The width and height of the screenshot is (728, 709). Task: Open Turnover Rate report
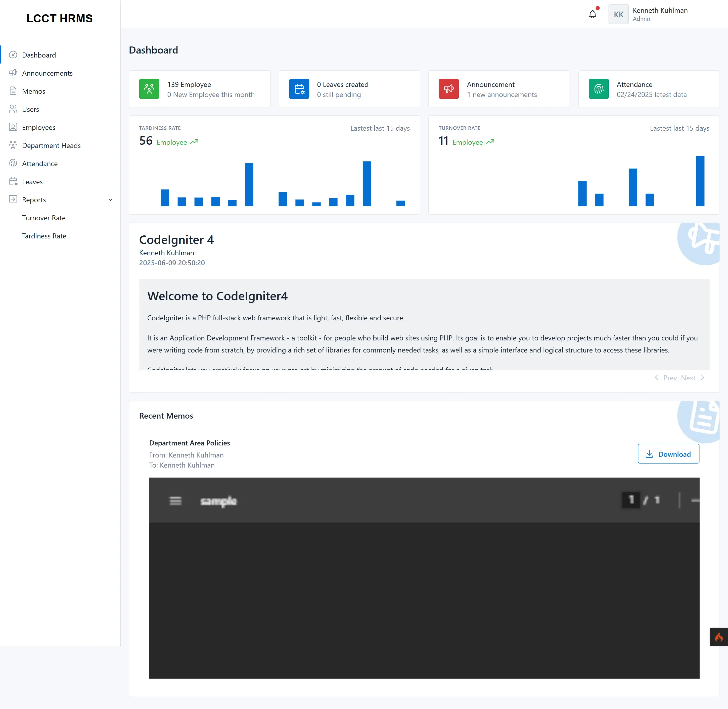coord(43,218)
